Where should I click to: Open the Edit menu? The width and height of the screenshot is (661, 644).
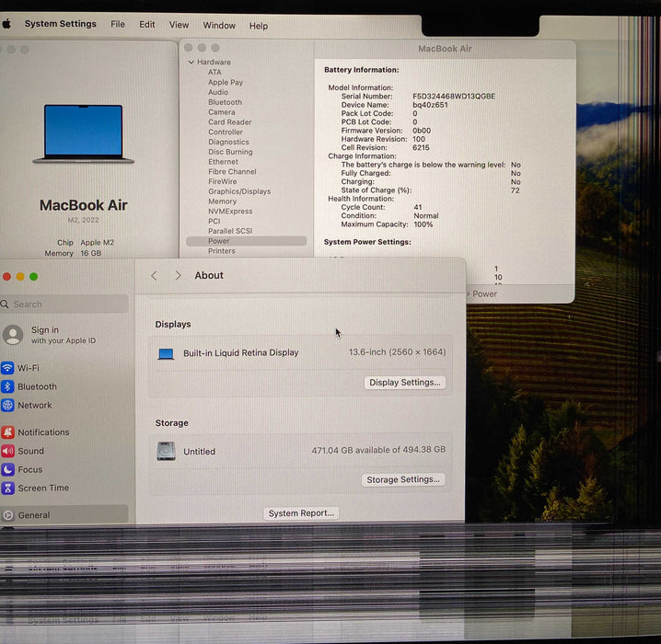(146, 25)
